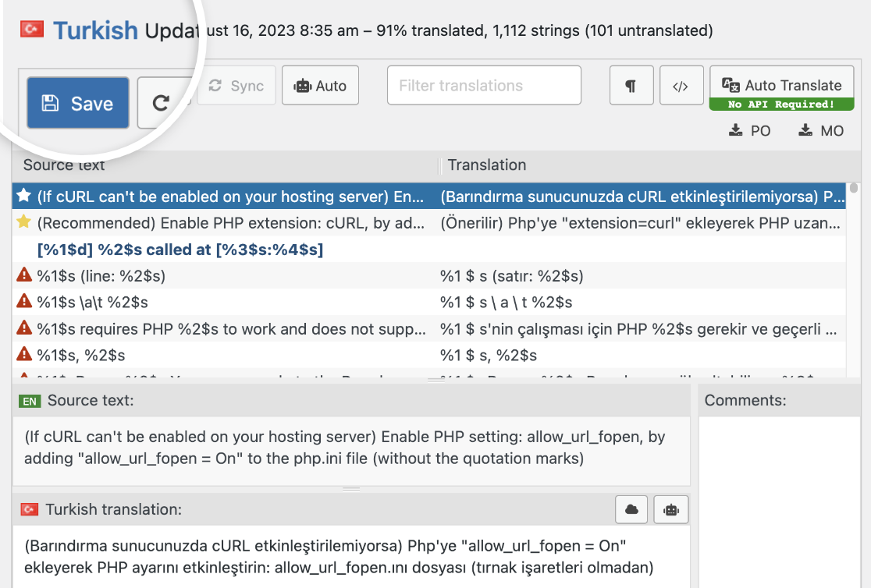Click the revert reload icon button

coord(161,103)
